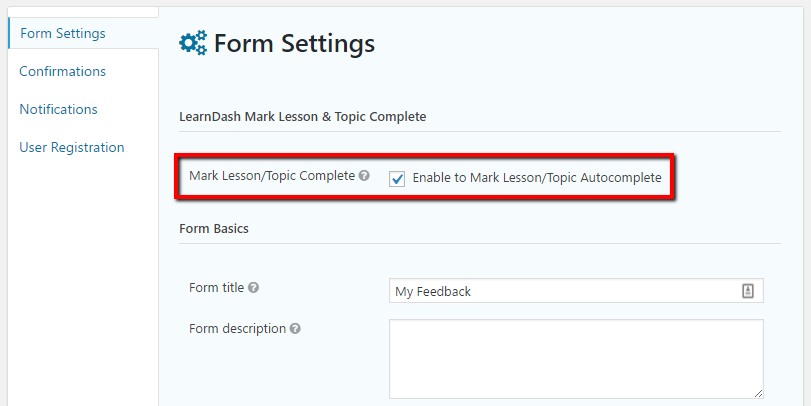Click the 'Form title' field label
The height and width of the screenshot is (406, 811).
[x=216, y=288]
